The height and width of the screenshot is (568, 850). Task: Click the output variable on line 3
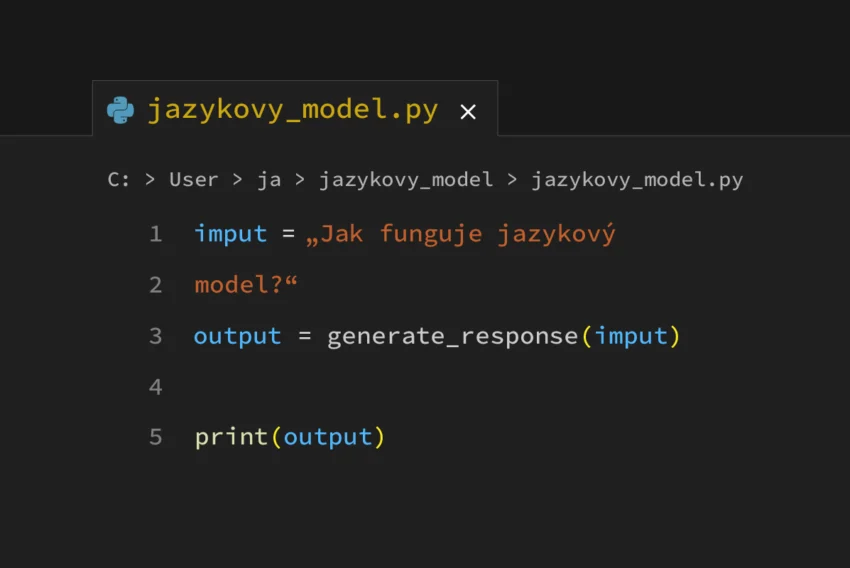[237, 336]
